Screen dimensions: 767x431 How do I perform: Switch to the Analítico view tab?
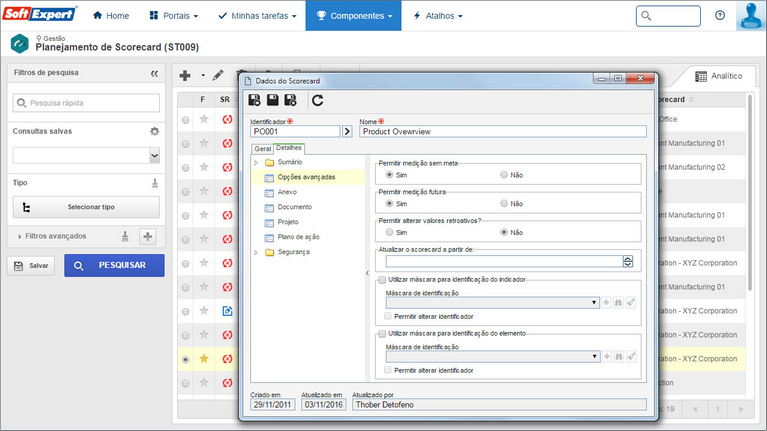coord(719,76)
